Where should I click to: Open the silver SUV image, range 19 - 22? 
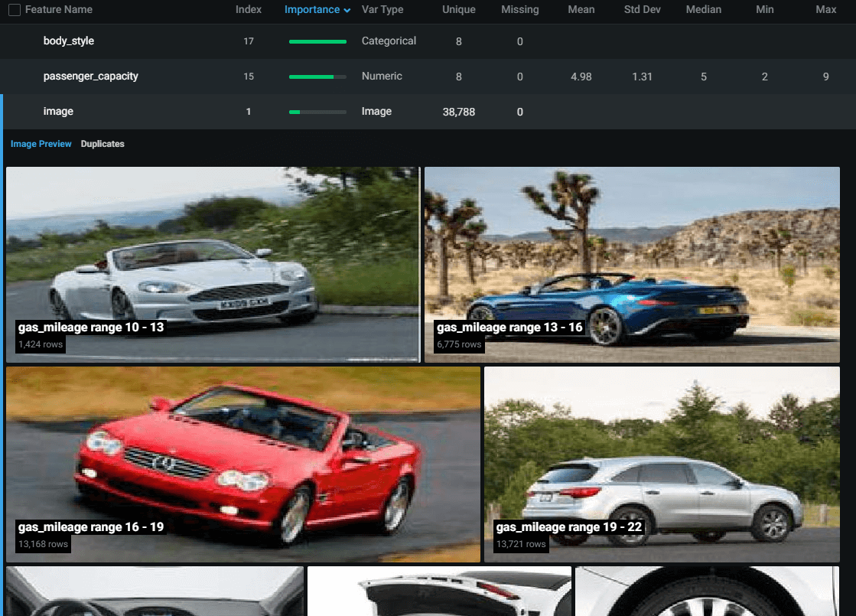coord(662,464)
